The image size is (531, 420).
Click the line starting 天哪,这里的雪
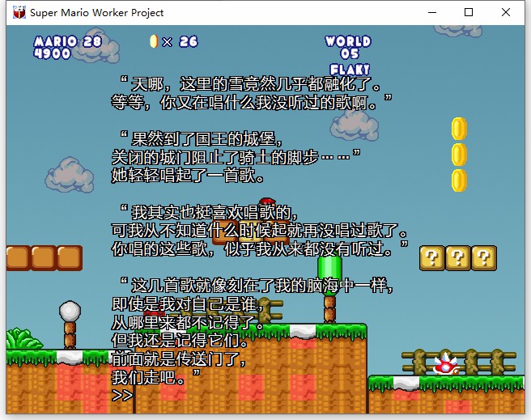point(251,84)
